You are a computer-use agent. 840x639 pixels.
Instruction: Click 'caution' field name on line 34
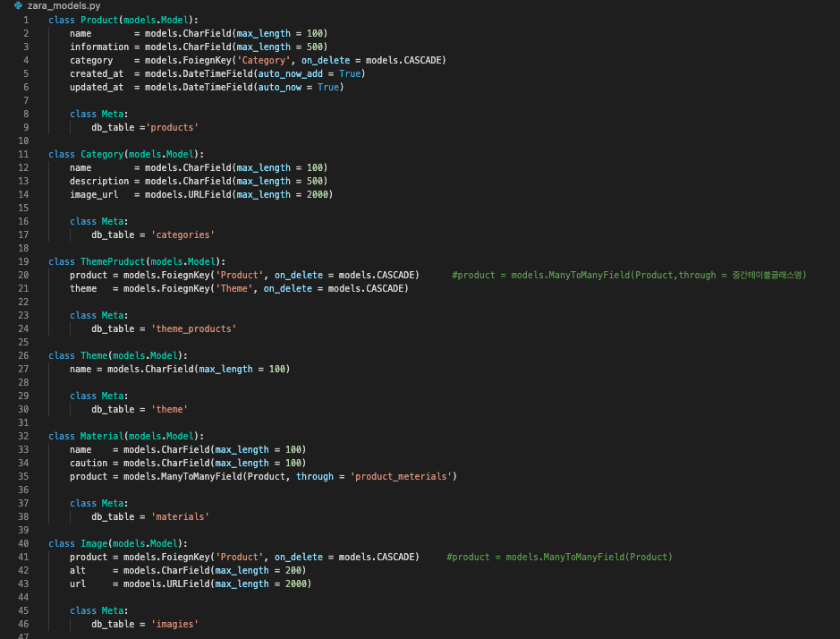[89, 463]
